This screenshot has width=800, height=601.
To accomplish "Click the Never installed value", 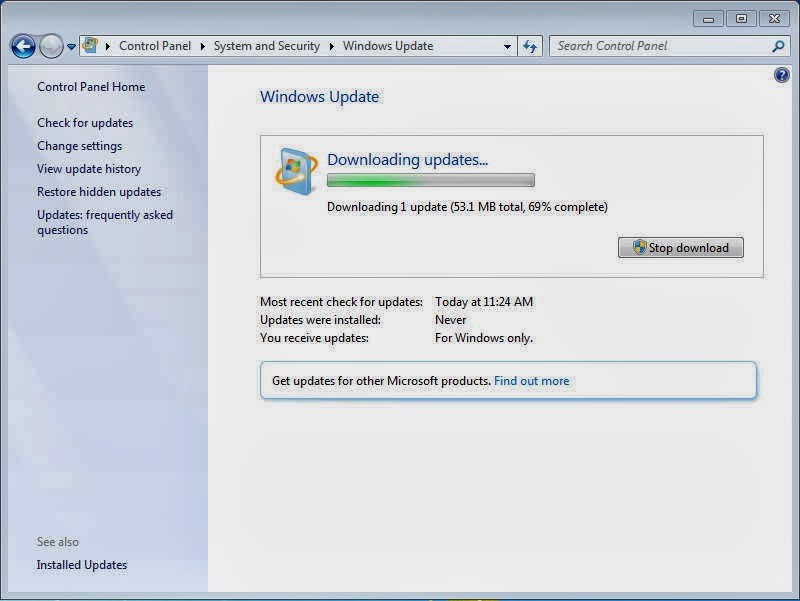I will coord(451,320).
